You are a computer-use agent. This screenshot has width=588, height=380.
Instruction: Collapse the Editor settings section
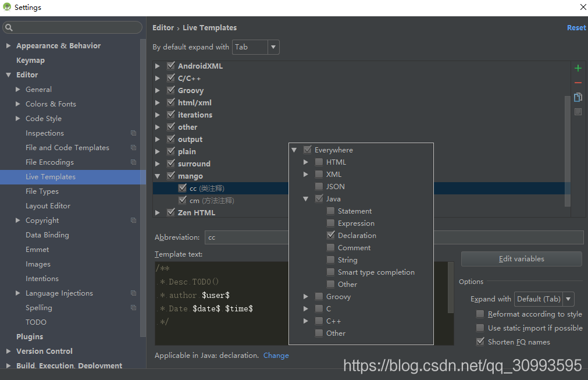8,75
